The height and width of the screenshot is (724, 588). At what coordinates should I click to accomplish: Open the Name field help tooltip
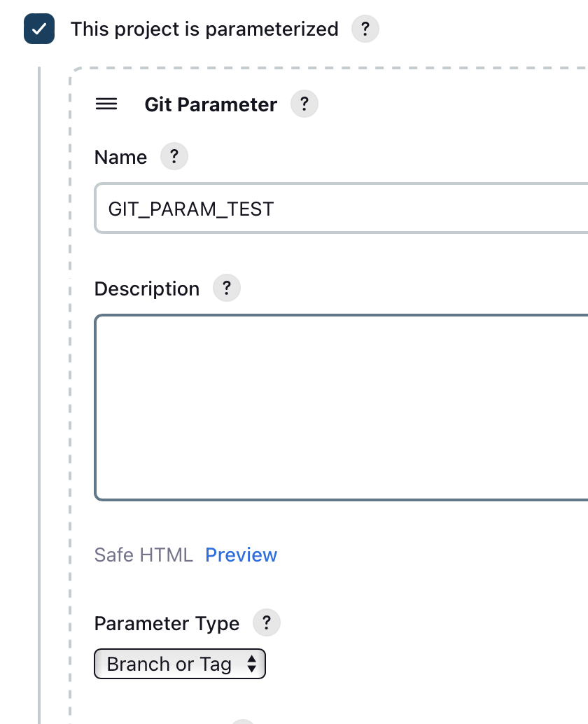(174, 156)
